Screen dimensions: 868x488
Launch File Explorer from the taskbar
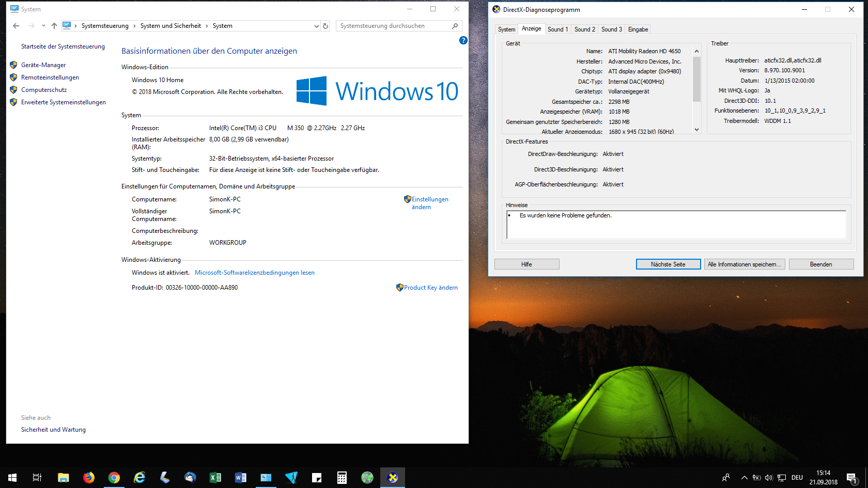tap(63, 478)
